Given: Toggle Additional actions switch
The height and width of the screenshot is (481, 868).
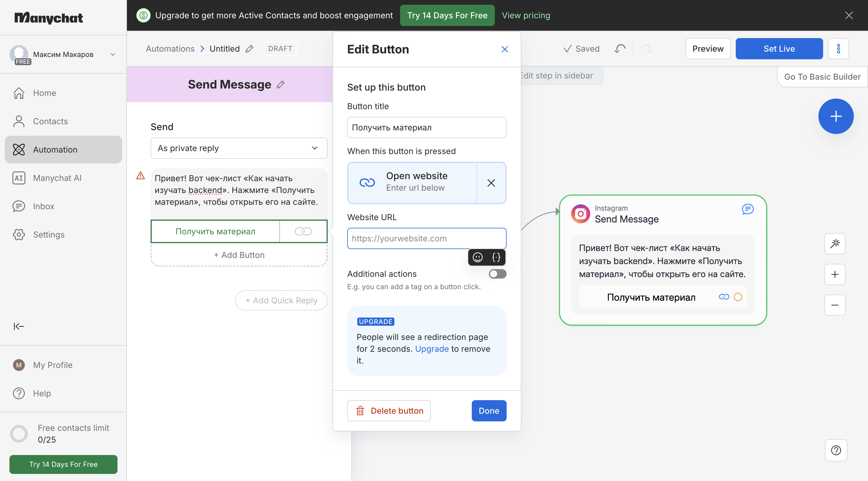Looking at the screenshot, I should tap(497, 274).
